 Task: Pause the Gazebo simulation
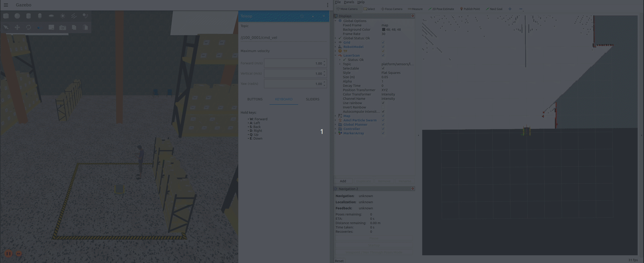pyautogui.click(x=8, y=253)
